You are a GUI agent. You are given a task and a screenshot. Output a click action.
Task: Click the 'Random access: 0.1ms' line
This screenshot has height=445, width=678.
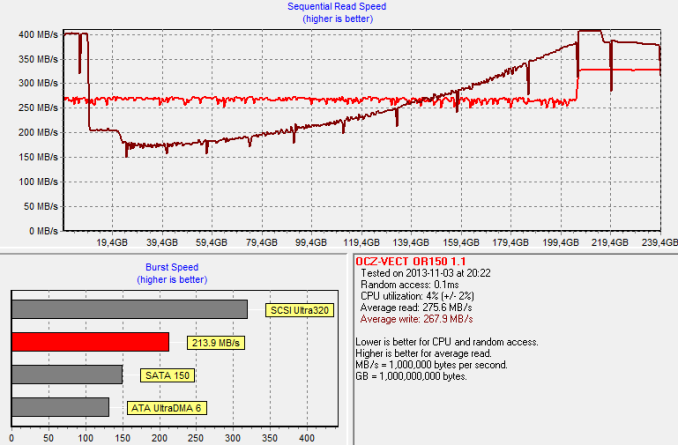[x=409, y=285]
